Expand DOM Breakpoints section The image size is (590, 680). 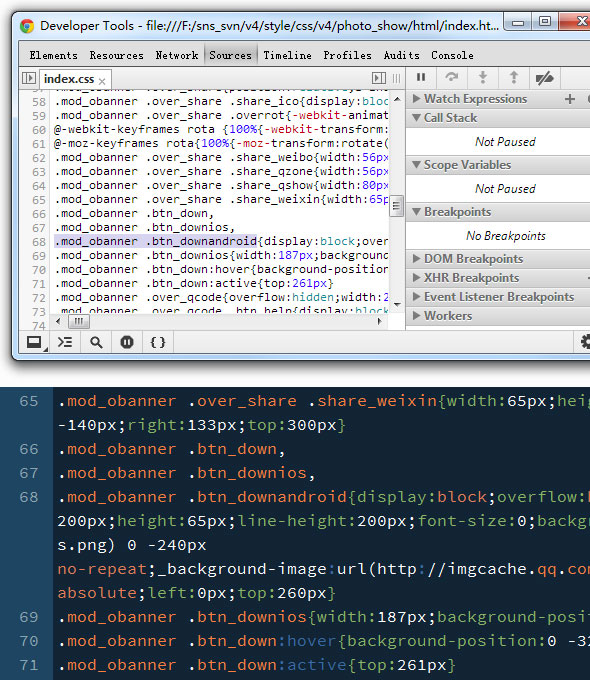(x=473, y=259)
